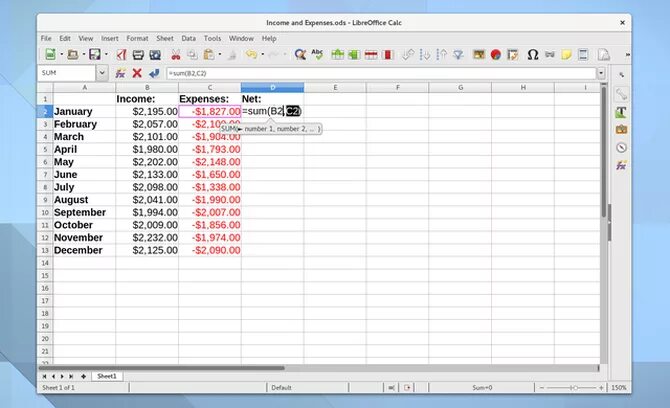670x408 pixels.
Task: Click the Clone Formatting paintbrush icon
Action: (x=232, y=55)
